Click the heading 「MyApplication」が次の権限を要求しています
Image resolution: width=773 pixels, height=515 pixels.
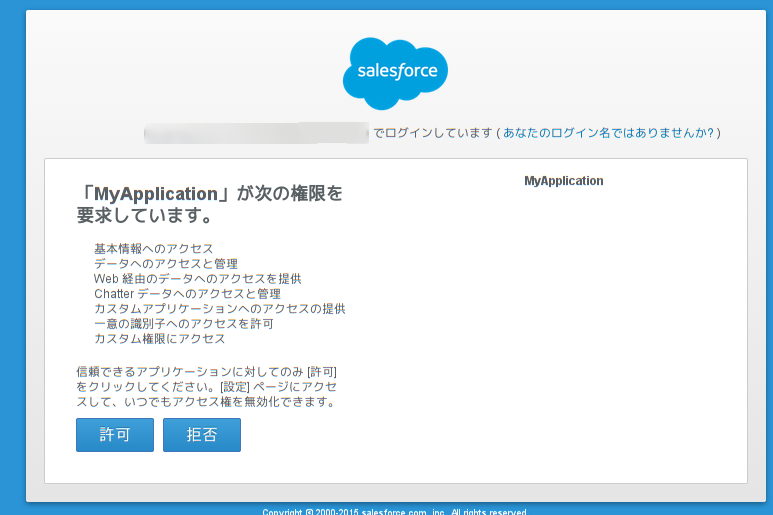[210, 203]
